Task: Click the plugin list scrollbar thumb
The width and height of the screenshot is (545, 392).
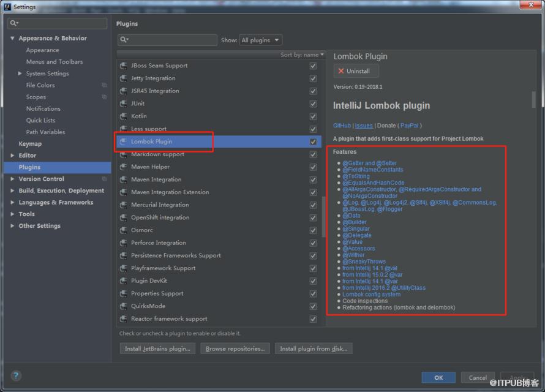Action: (323, 217)
